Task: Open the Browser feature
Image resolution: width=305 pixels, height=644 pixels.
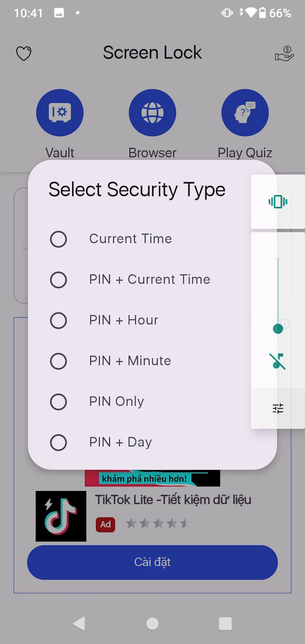Action: point(152,112)
